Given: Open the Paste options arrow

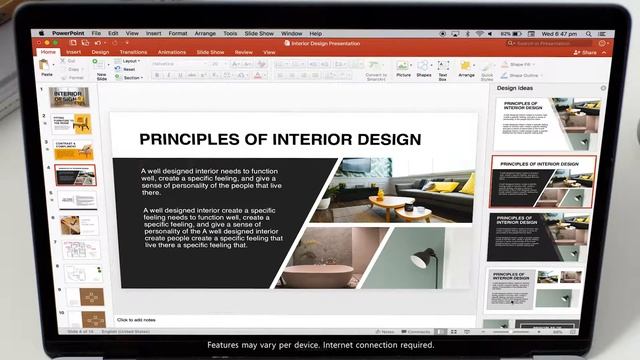Looking at the screenshot, I should click(x=53, y=65).
